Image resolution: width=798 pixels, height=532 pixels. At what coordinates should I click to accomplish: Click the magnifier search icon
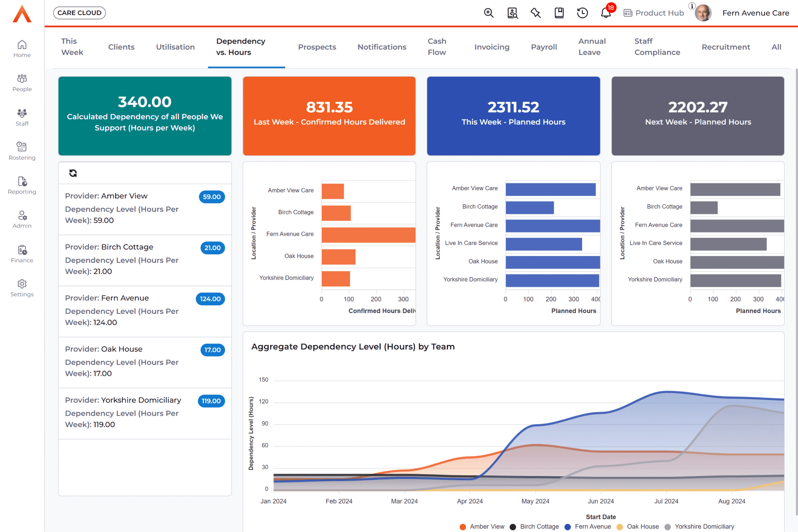point(489,13)
